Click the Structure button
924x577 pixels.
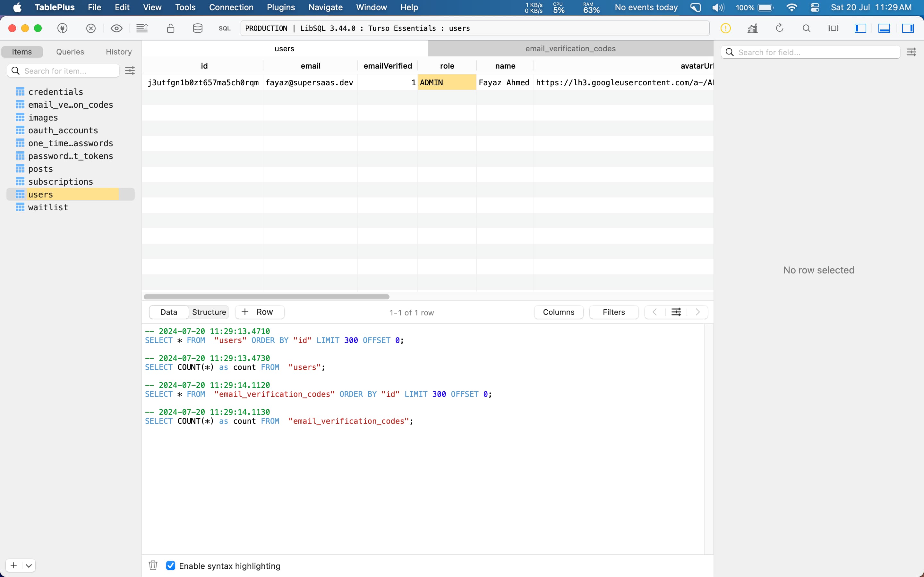coord(209,312)
